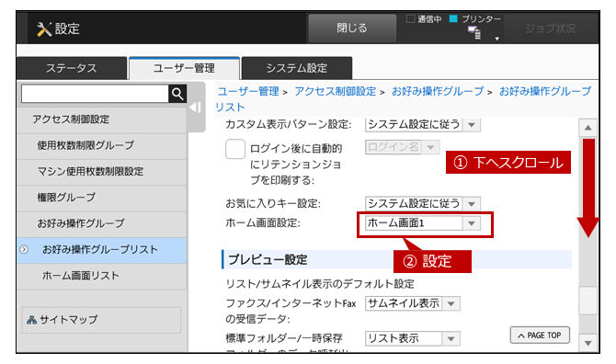Switch to the システム設定 tab

pyautogui.click(x=297, y=68)
